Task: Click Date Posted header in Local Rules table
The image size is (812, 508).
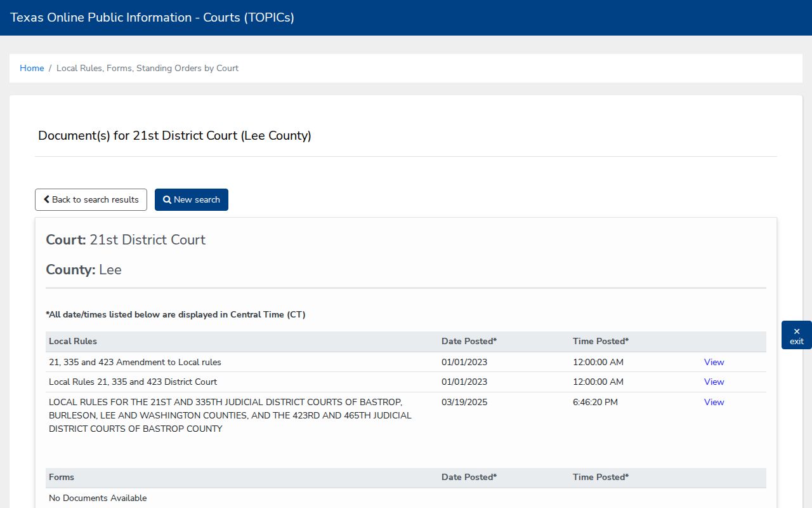Action: pyautogui.click(x=469, y=341)
